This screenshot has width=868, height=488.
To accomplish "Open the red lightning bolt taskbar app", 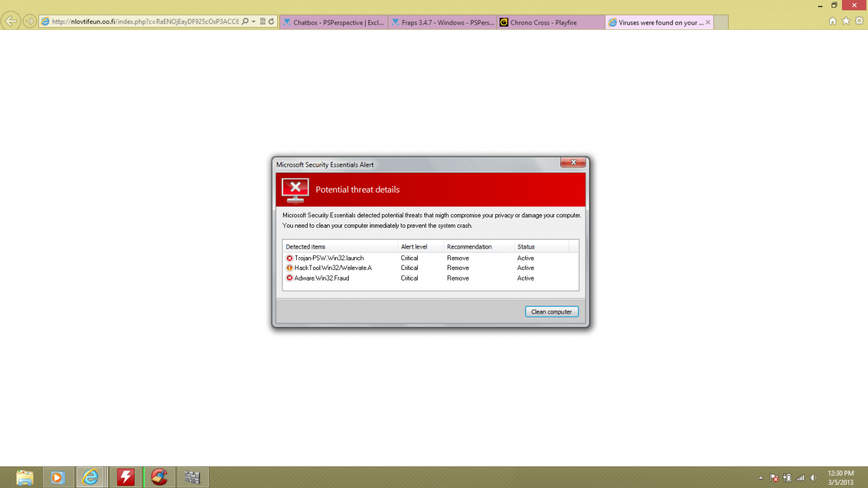I will point(126,478).
